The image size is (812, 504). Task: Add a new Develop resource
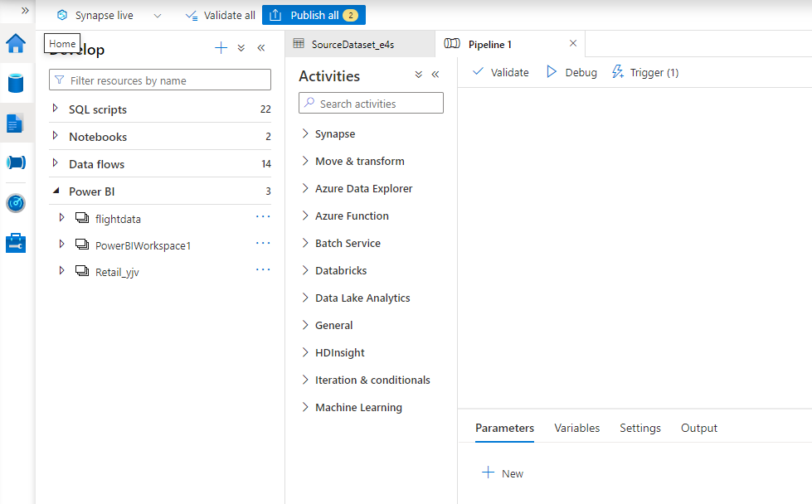(x=221, y=48)
